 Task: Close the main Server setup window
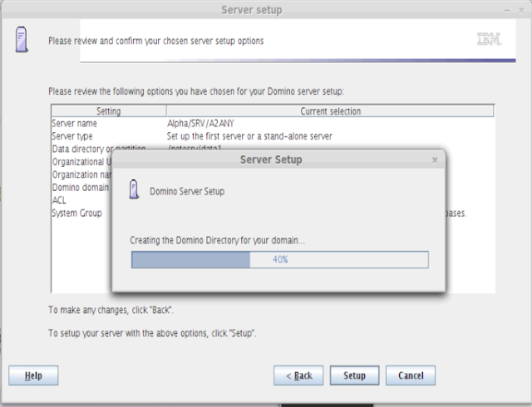pyautogui.click(x=521, y=11)
